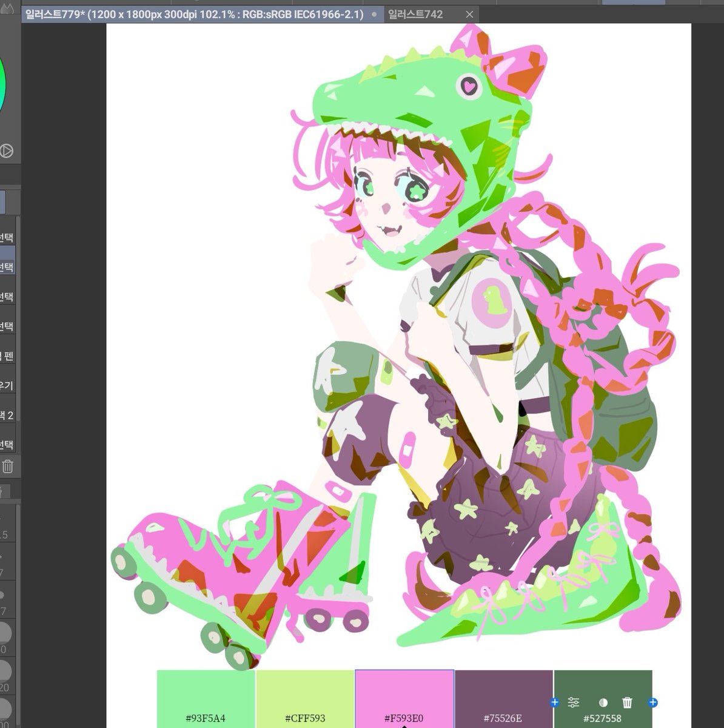Image resolution: width=724 pixels, height=728 pixels.
Task: Click the half-circle contrast icon on #527558
Action: click(x=603, y=703)
